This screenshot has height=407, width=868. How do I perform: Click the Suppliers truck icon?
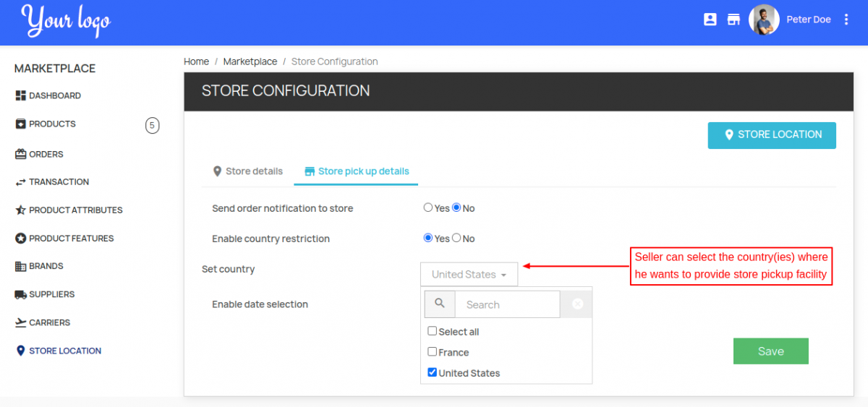20,294
